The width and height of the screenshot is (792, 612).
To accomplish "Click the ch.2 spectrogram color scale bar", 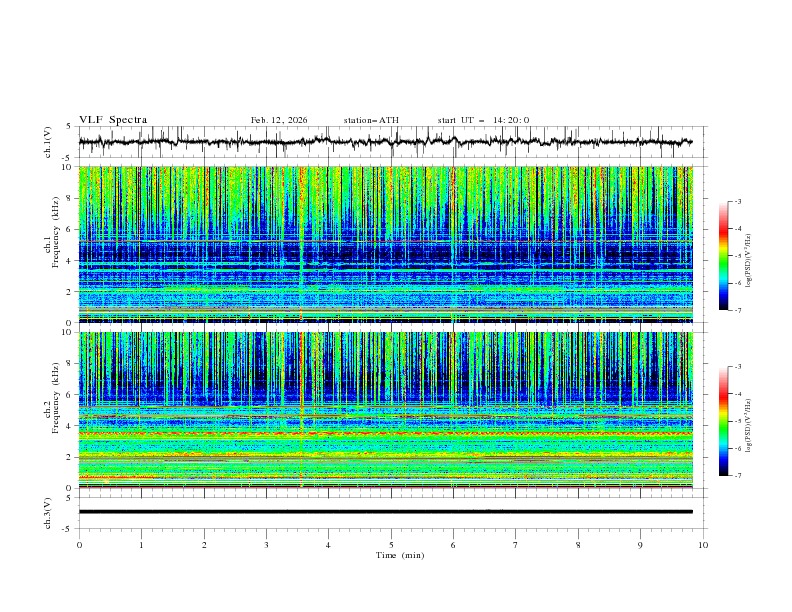I will pos(723,421).
